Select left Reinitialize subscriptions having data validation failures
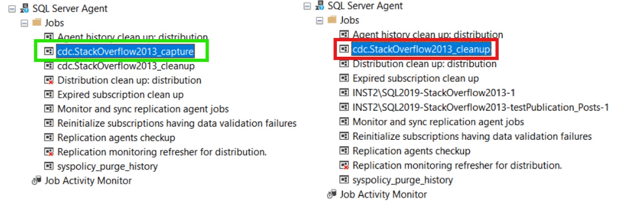 (177, 123)
